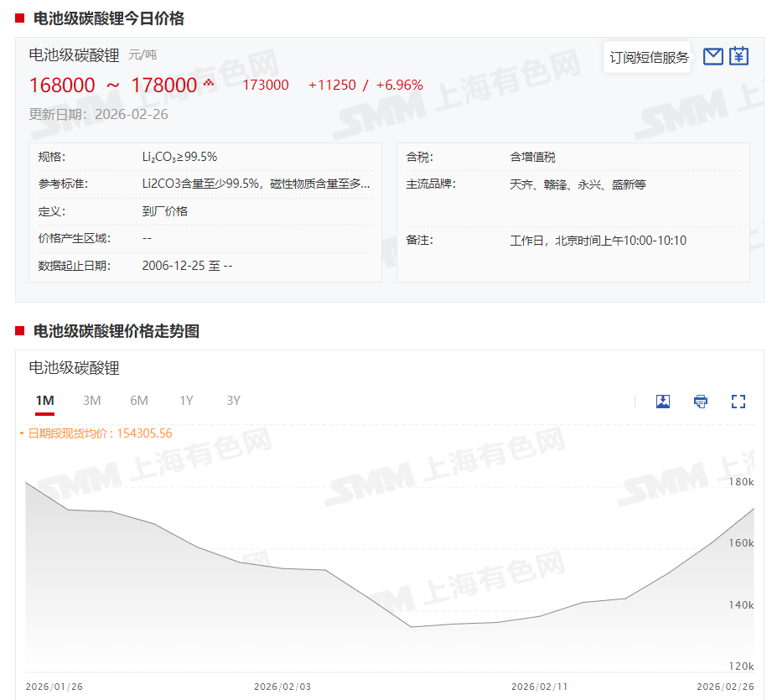Show the 6M price trend
Viewport: 772px width, 700px height.
pos(139,401)
